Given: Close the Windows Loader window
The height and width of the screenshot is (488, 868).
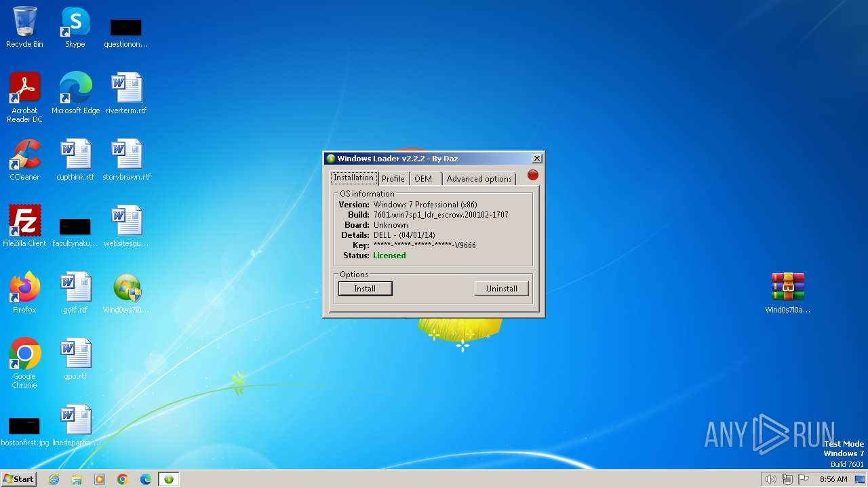Looking at the screenshot, I should click(x=537, y=158).
